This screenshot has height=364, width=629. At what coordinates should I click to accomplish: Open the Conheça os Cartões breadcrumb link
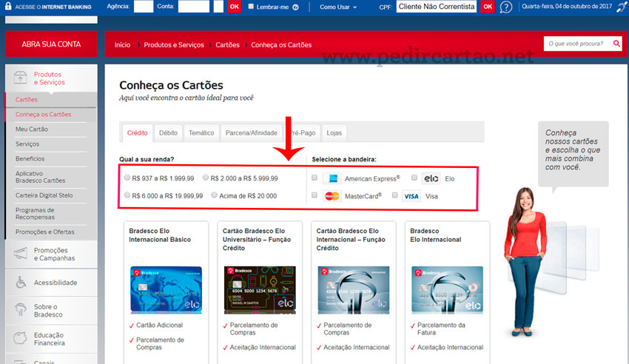pyautogui.click(x=281, y=45)
